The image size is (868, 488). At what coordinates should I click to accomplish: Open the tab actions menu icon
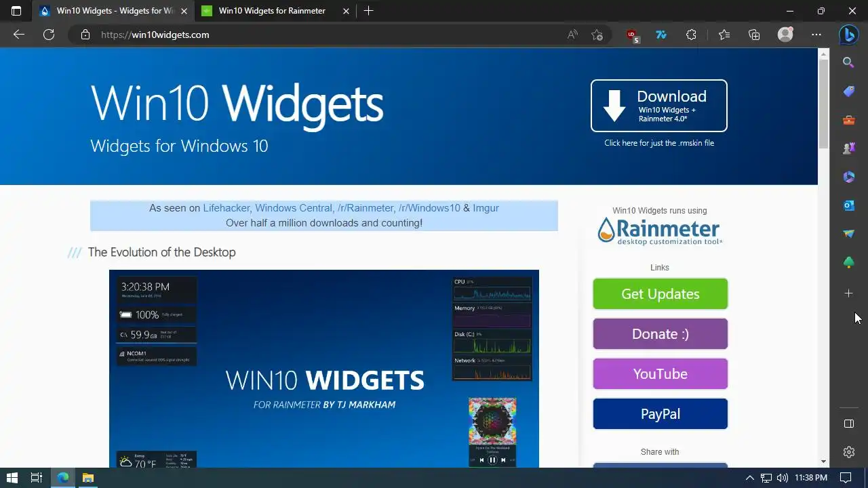tap(16, 11)
